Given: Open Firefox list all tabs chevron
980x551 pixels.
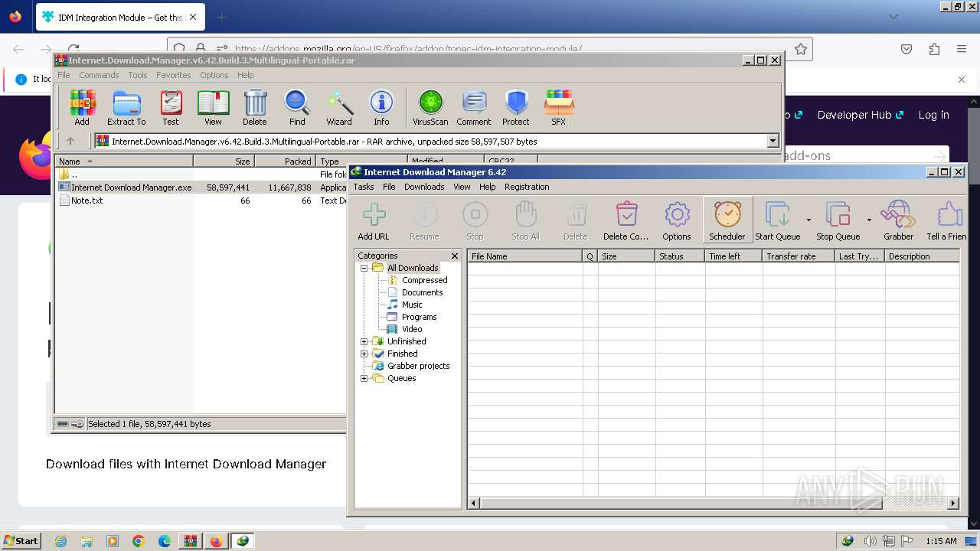Looking at the screenshot, I should point(893,16).
